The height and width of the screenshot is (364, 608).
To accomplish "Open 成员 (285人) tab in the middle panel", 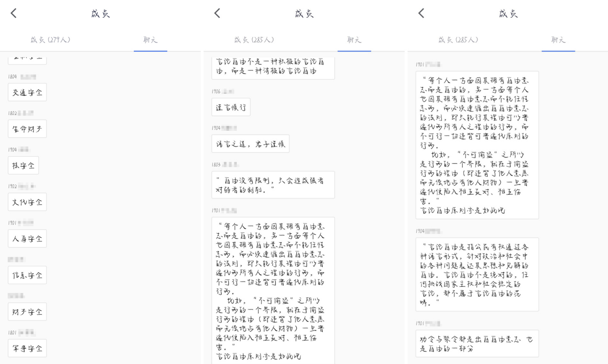I will coord(254,40).
